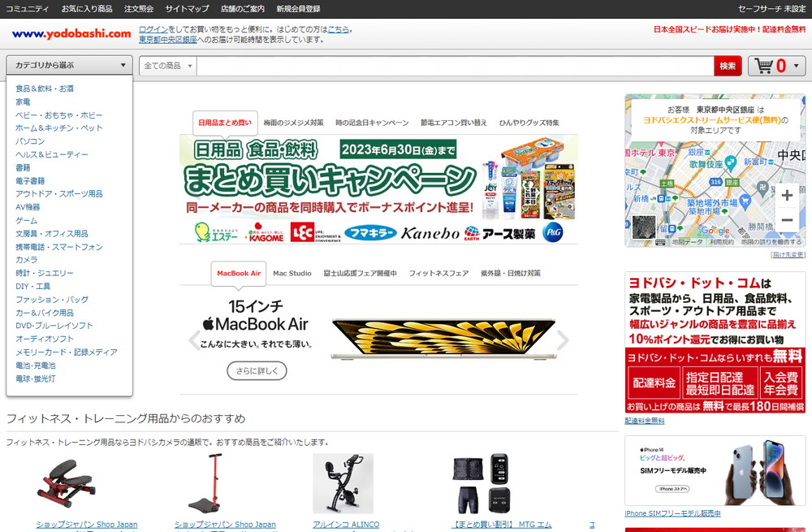Switch to 梅雨のジメジメ対策 banner tab

pos(293,123)
